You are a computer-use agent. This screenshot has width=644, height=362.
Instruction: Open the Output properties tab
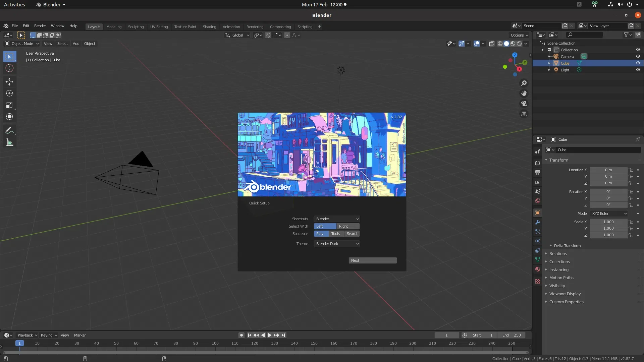538,172
